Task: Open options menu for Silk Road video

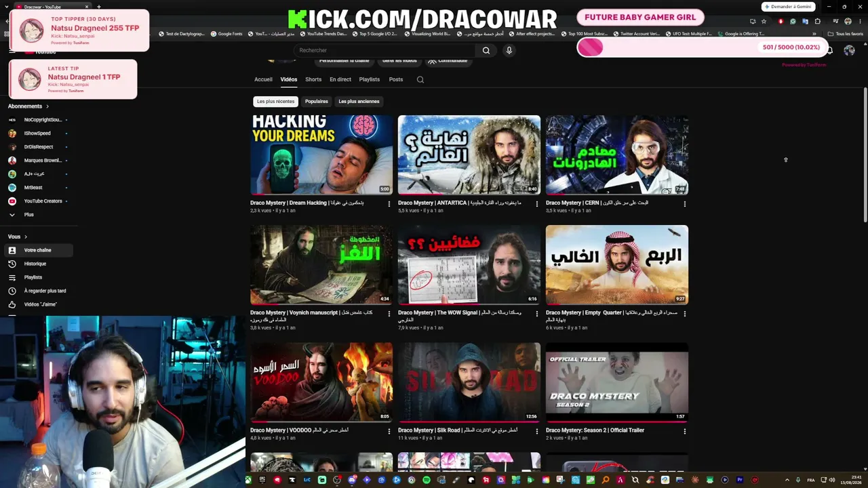Action: click(x=536, y=431)
